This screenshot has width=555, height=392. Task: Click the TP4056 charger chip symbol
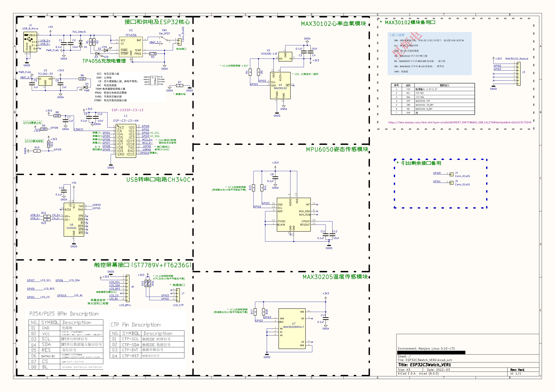click(x=131, y=47)
